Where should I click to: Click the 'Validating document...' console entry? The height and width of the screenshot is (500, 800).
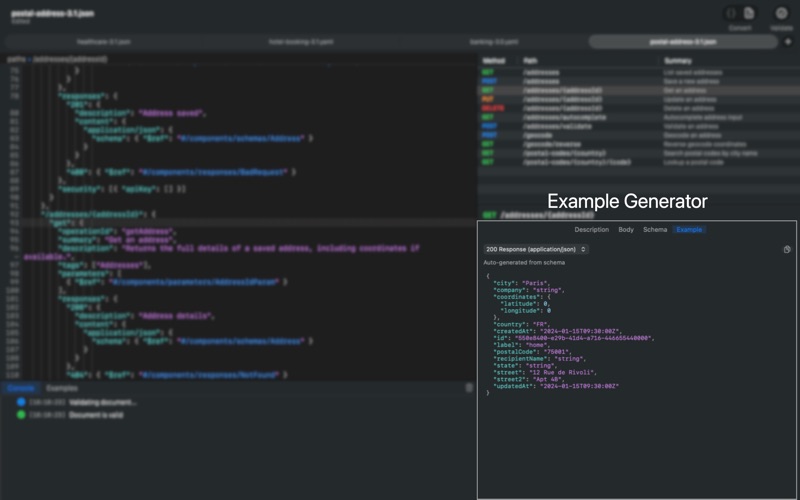coord(78,403)
